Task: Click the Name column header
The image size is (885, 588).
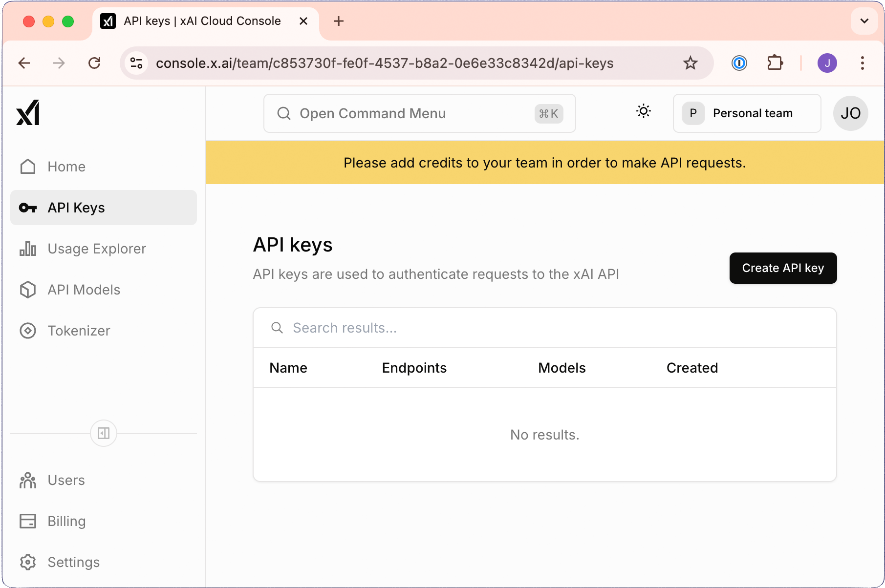Action: pyautogui.click(x=288, y=368)
